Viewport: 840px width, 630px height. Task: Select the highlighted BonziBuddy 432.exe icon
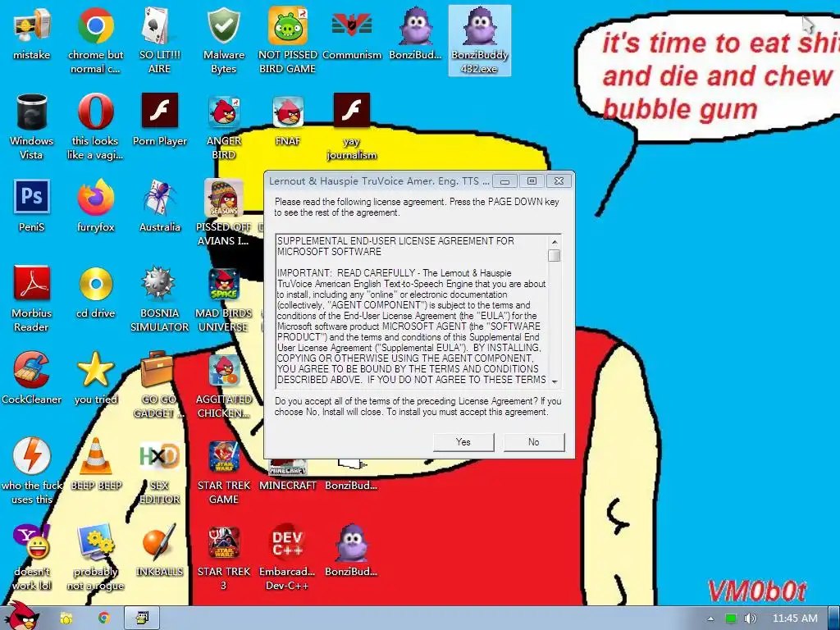[x=479, y=40]
